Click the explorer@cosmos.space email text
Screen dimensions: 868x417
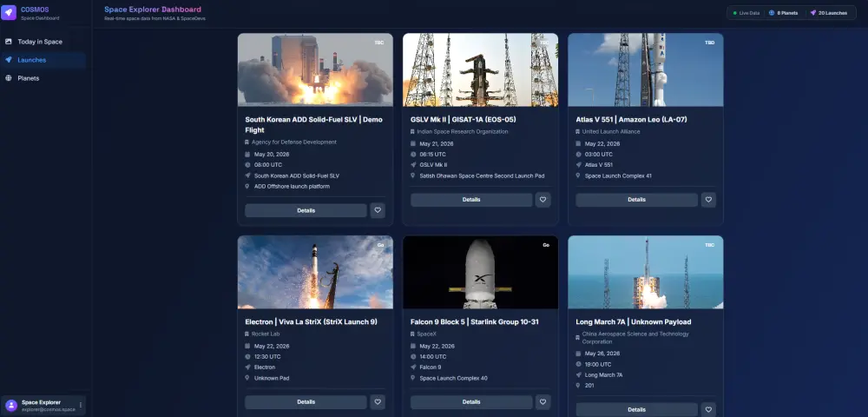(49, 410)
